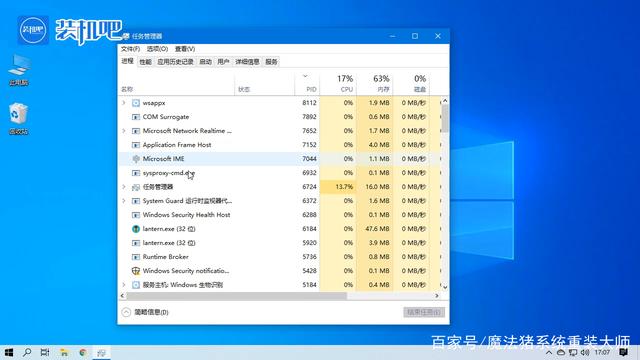Click the Windows Security notification shield icon
The height and width of the screenshot is (360, 640).
pyautogui.click(x=136, y=271)
